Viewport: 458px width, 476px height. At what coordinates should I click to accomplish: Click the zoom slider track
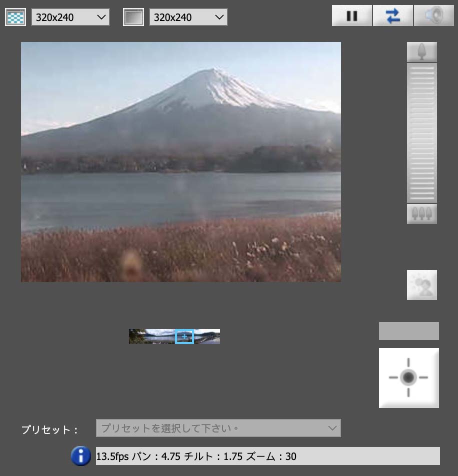[422, 133]
